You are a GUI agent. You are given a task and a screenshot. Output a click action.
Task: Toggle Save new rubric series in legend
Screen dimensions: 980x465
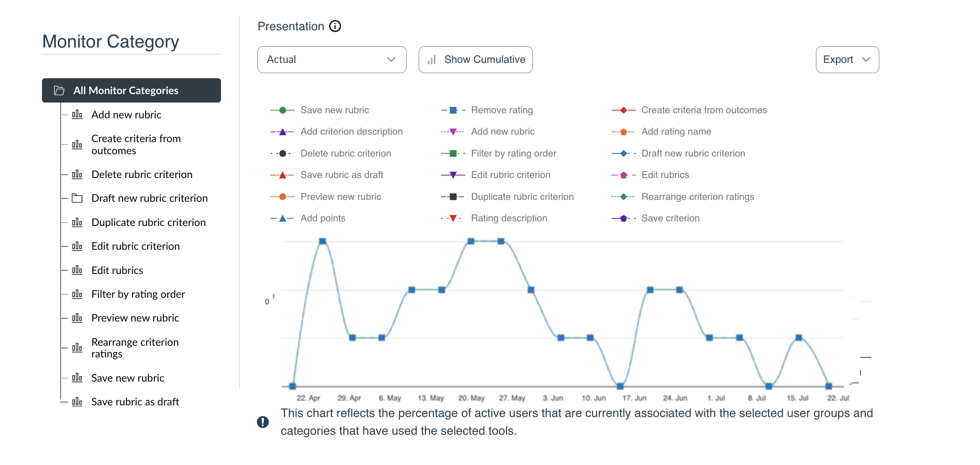click(x=334, y=110)
